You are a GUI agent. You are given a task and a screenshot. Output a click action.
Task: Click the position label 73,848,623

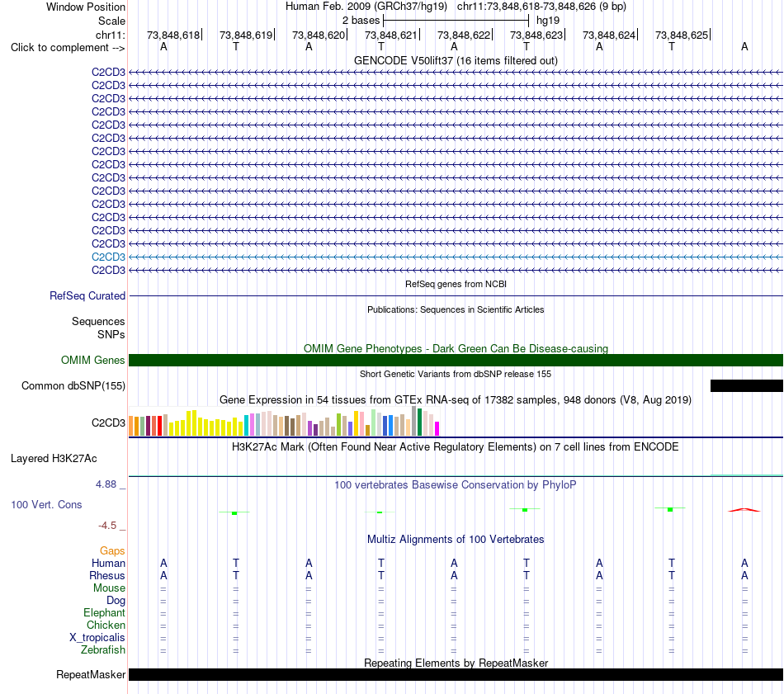point(536,35)
